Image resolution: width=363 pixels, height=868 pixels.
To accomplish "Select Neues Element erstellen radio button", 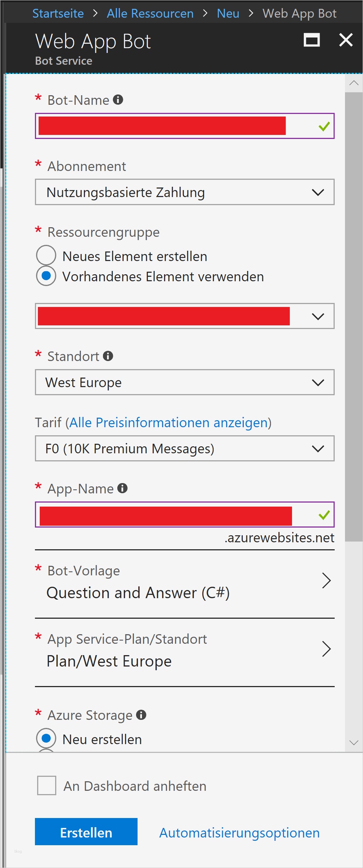I will (46, 255).
